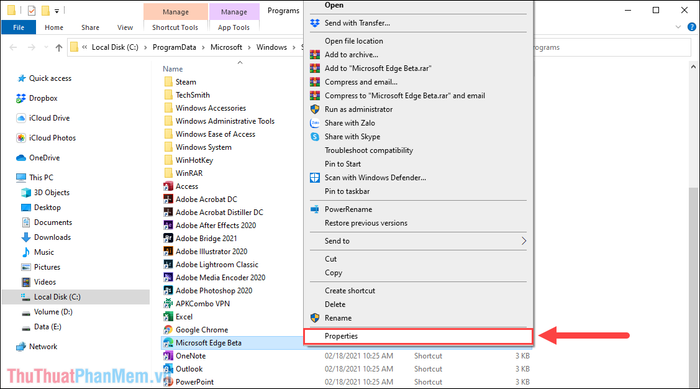Sort by the Name column header

coord(173,69)
